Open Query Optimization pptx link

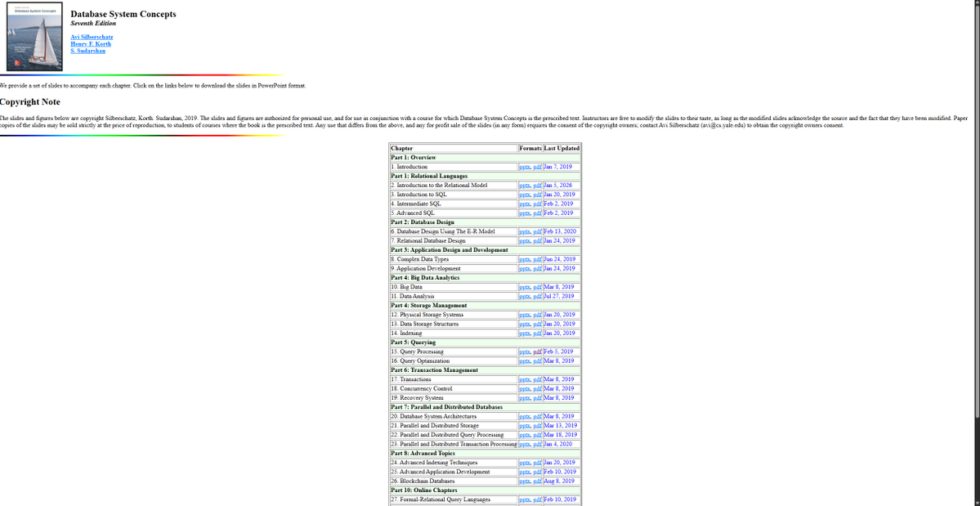[525, 361]
